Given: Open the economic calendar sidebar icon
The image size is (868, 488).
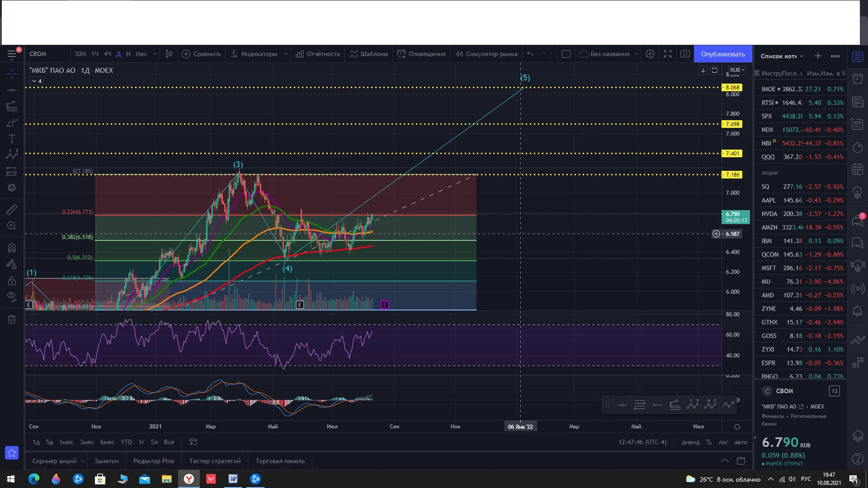Looking at the screenshot, I should pos(858,169).
